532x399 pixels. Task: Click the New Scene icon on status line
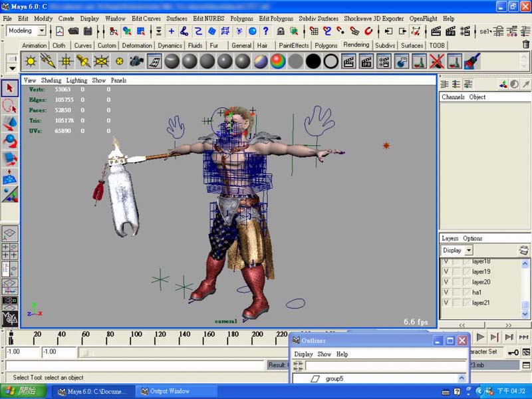coord(60,31)
